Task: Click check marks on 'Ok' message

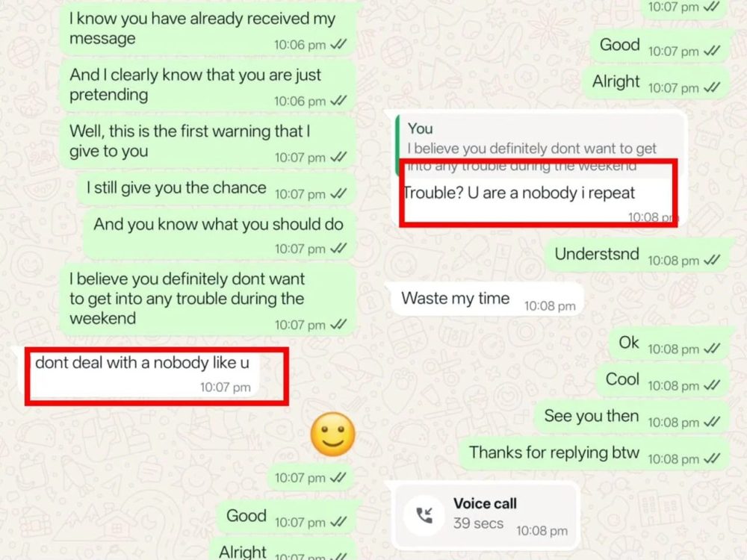Action: coord(712,349)
